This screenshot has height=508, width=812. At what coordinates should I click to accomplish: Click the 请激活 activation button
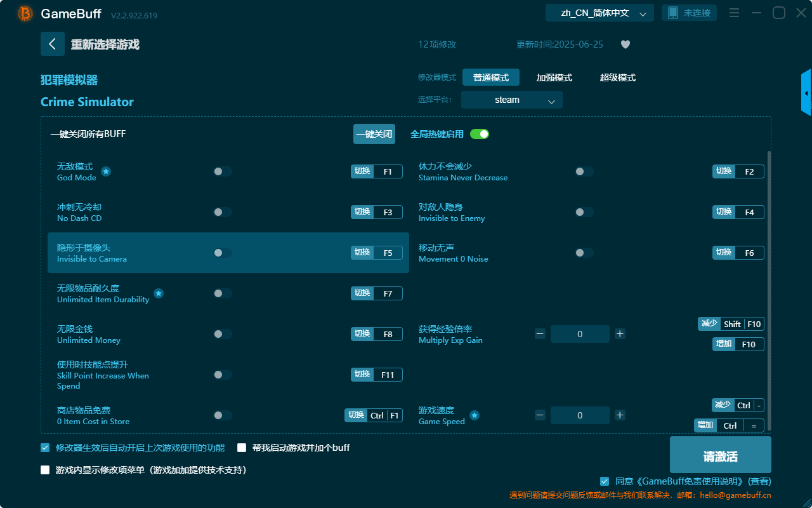pyautogui.click(x=720, y=454)
